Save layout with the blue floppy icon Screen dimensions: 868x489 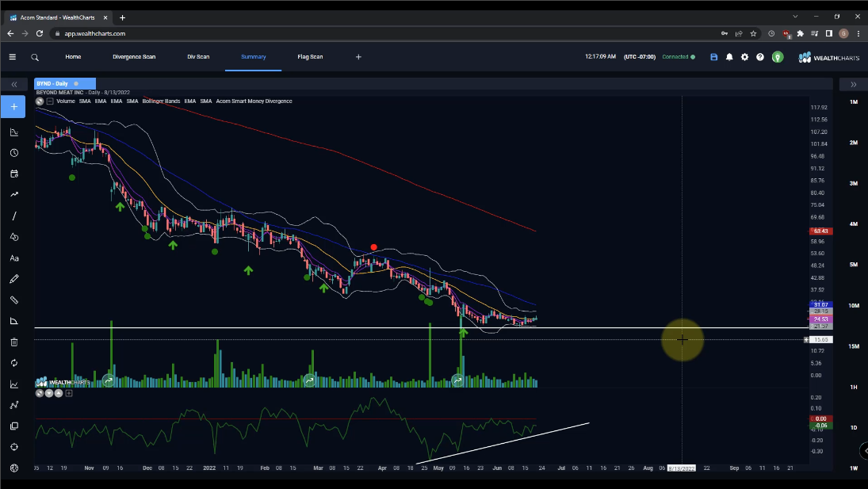click(x=713, y=57)
